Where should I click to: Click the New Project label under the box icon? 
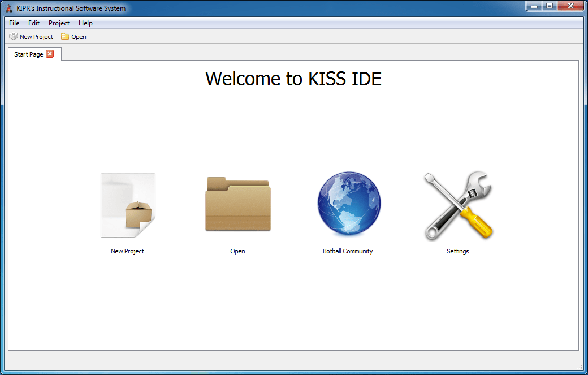pyautogui.click(x=128, y=251)
